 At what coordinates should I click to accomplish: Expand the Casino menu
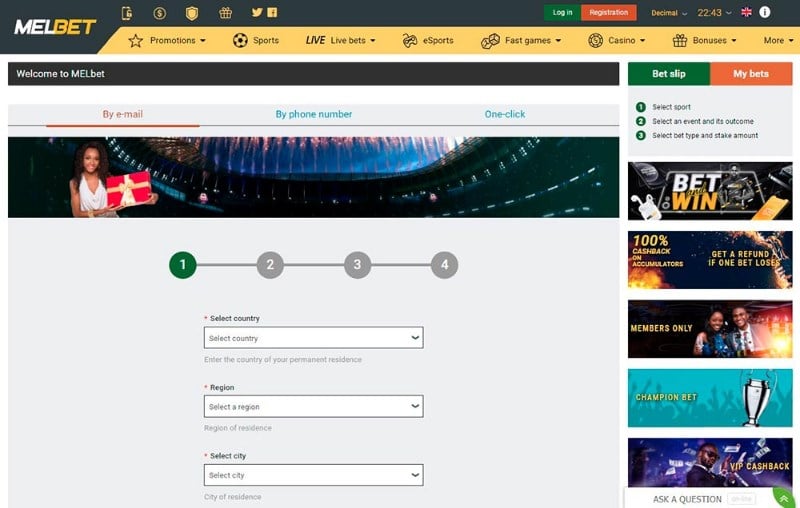tap(627, 40)
